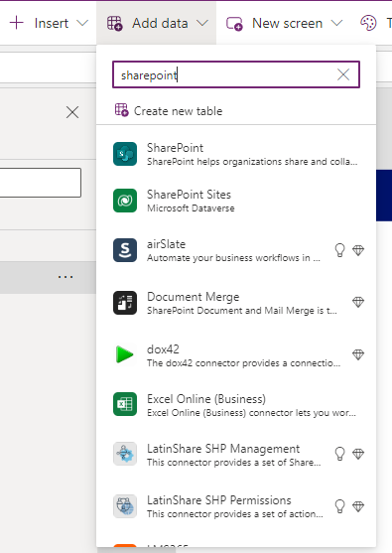Viewport: 392px width, 553px height.
Task: Select the Excel Online (Business) icon
Action: 125,404
